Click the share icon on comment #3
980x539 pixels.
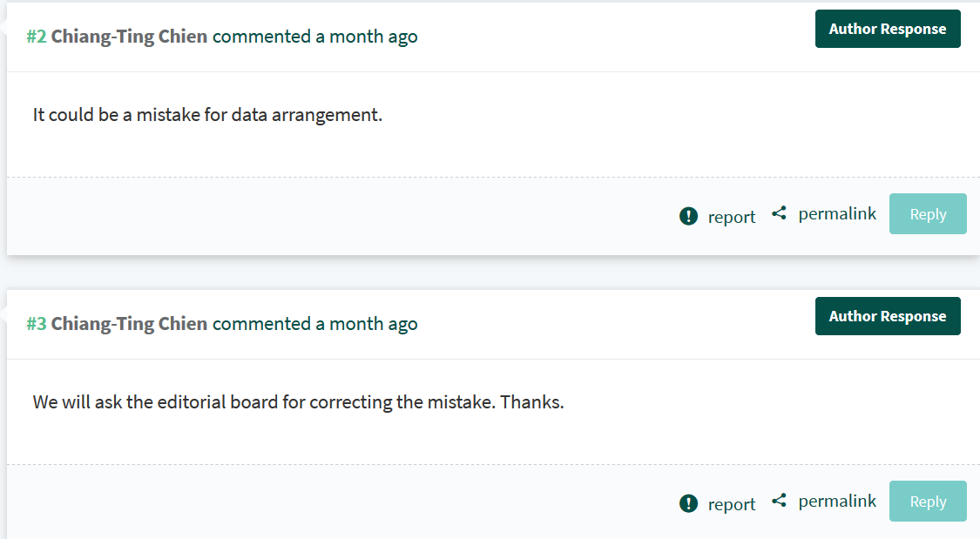[779, 501]
